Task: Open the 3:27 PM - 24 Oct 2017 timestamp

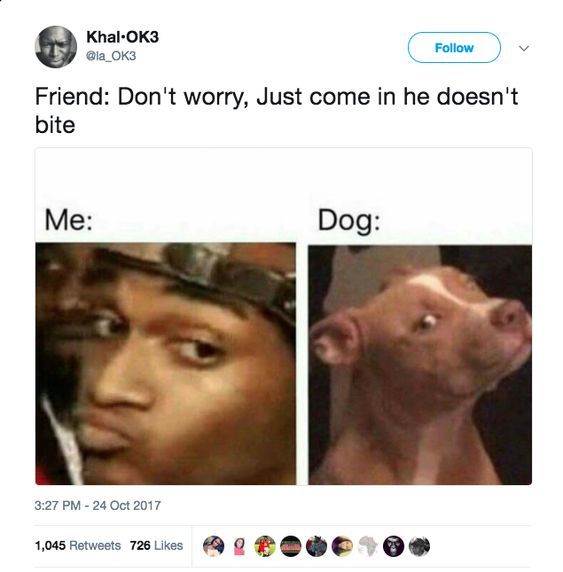Action: coord(98,505)
